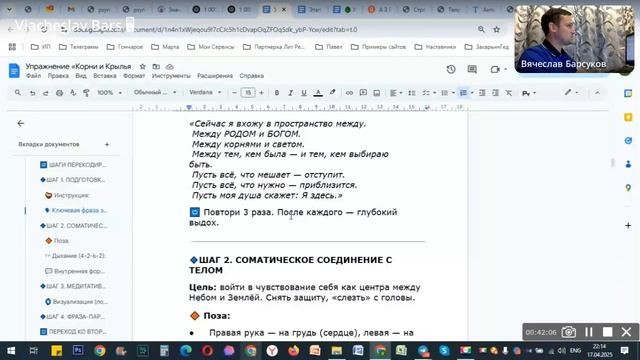
Task: Open the bulleted list dropdown
Action: coord(448,93)
